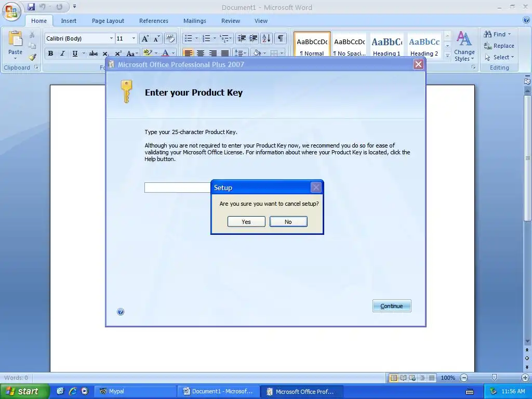Open the Change Styles menu

[x=464, y=46]
